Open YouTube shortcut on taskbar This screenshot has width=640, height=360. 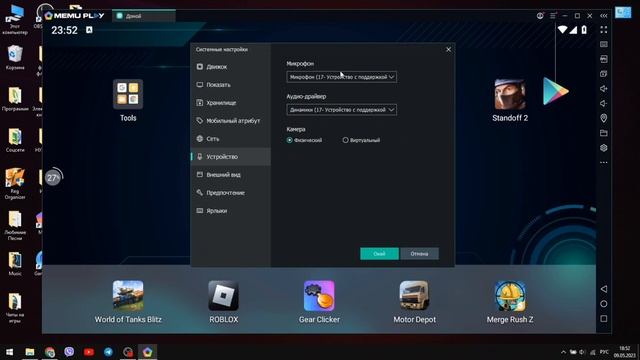pos(89,351)
